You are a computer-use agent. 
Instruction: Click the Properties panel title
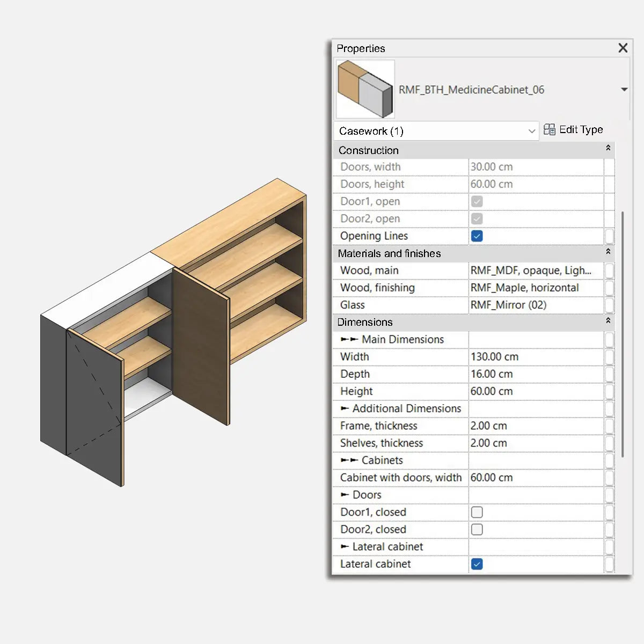tap(361, 48)
